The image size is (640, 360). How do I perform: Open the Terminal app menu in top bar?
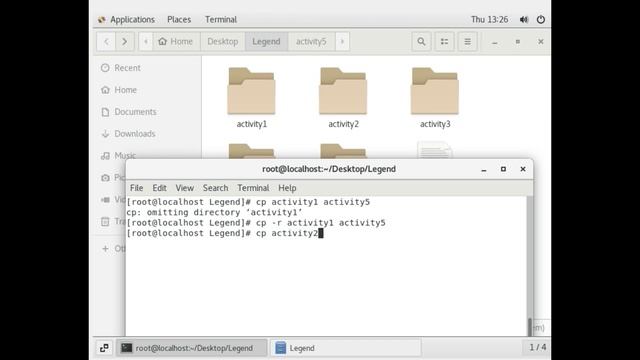221,20
